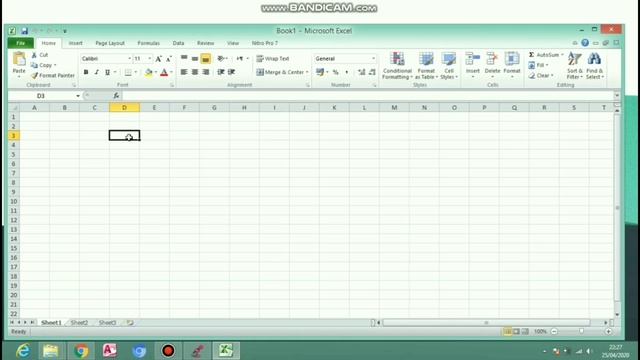Switch to Normal view in status bar

click(x=507, y=331)
